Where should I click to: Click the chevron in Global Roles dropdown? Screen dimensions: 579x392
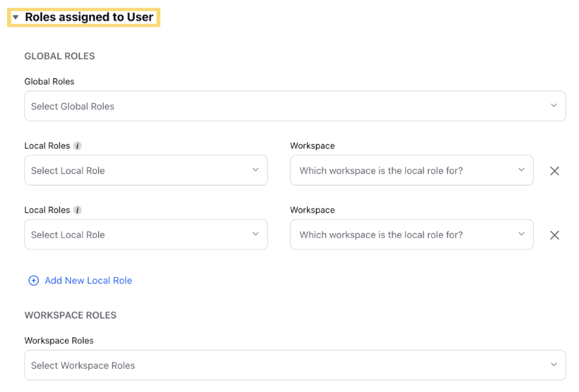click(x=553, y=106)
